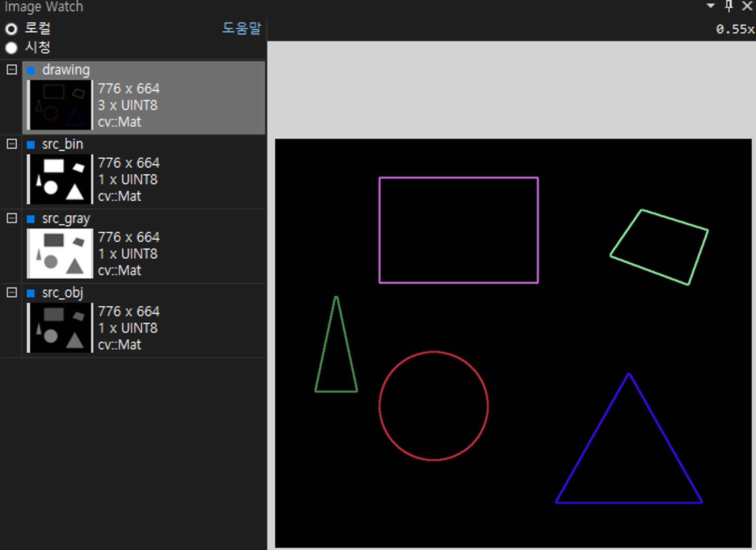Viewport: 756px width, 550px height.
Task: Click the src_obj thumbnail preview
Action: [60, 327]
